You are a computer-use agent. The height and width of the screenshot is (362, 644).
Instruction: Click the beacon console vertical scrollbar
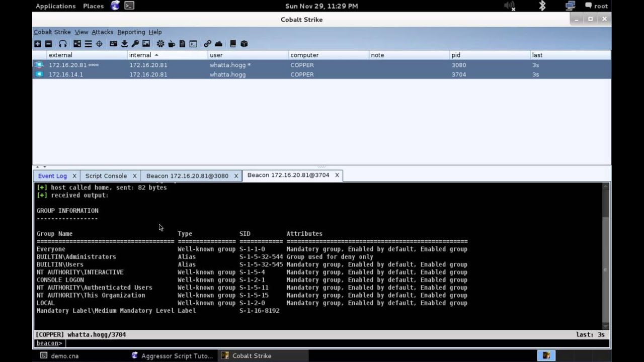(606, 256)
